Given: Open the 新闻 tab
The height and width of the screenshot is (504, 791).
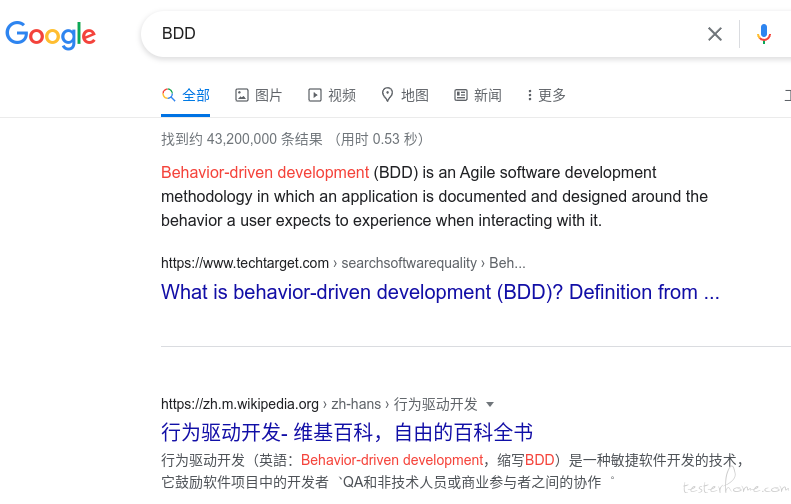Looking at the screenshot, I should pyautogui.click(x=478, y=95).
